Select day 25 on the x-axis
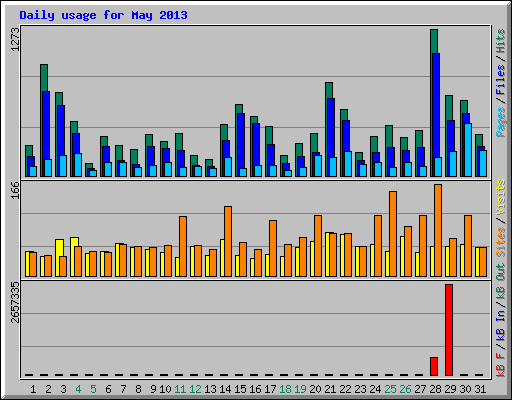512x400 pixels. click(x=390, y=389)
